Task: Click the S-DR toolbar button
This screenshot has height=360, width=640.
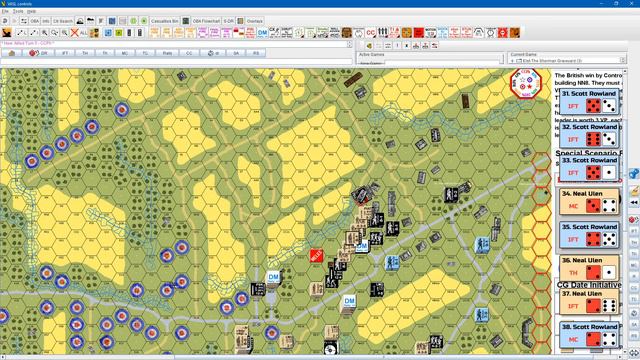Action: [x=229, y=21]
